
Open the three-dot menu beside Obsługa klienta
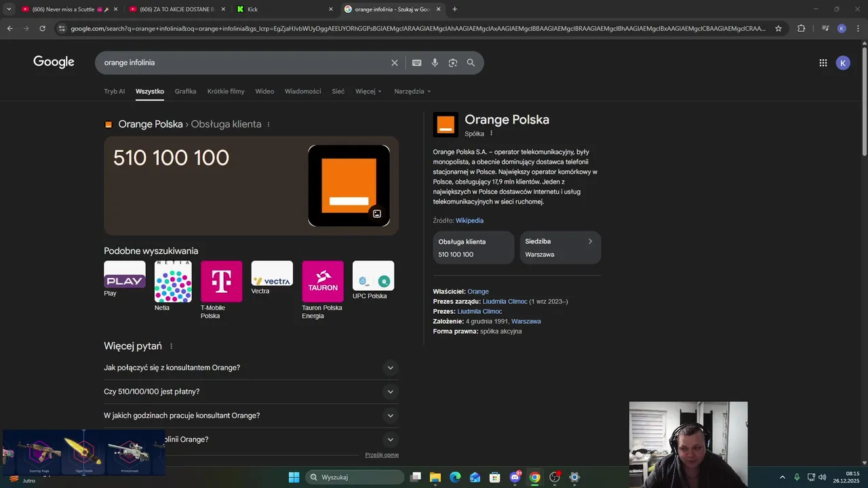click(x=269, y=125)
